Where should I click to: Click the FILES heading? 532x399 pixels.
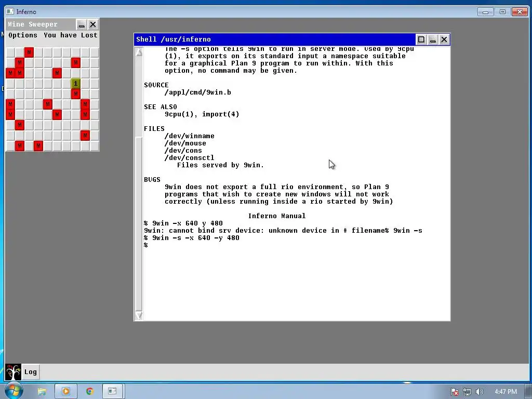coord(154,129)
